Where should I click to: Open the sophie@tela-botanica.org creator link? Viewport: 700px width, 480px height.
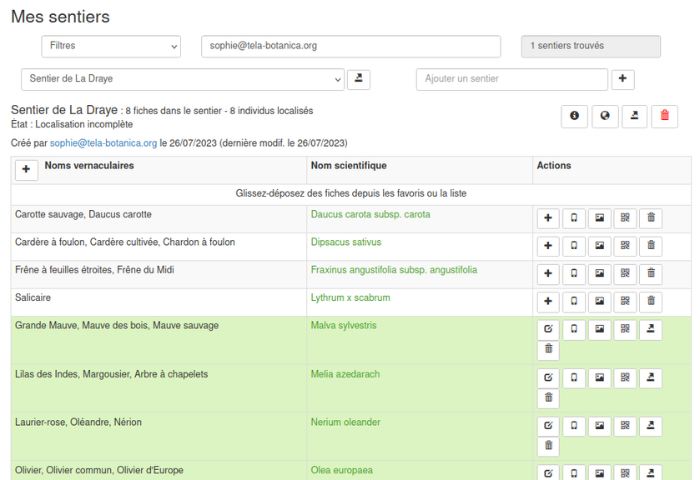103,143
